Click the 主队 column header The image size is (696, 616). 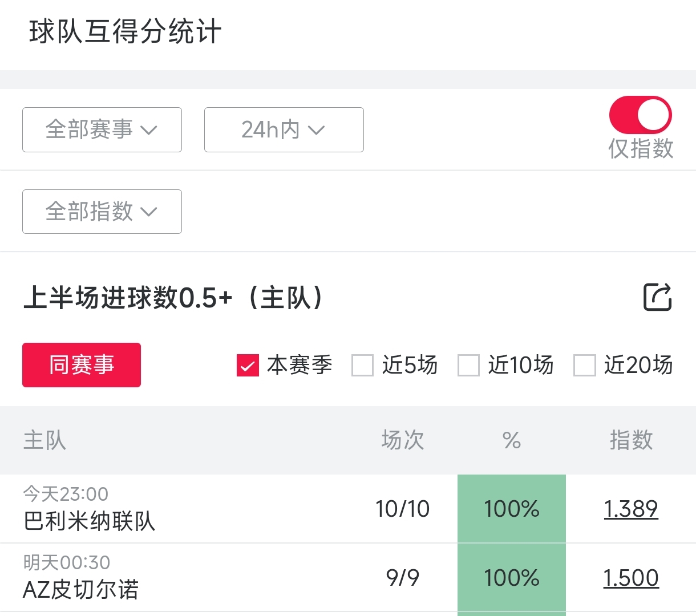point(44,440)
